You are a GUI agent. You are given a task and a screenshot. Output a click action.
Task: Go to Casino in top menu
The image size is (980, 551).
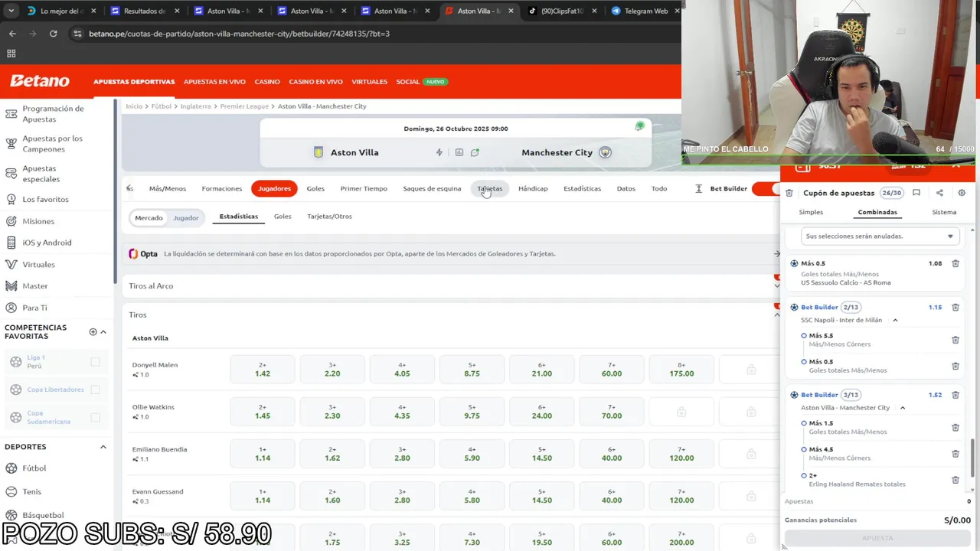[x=267, y=82]
